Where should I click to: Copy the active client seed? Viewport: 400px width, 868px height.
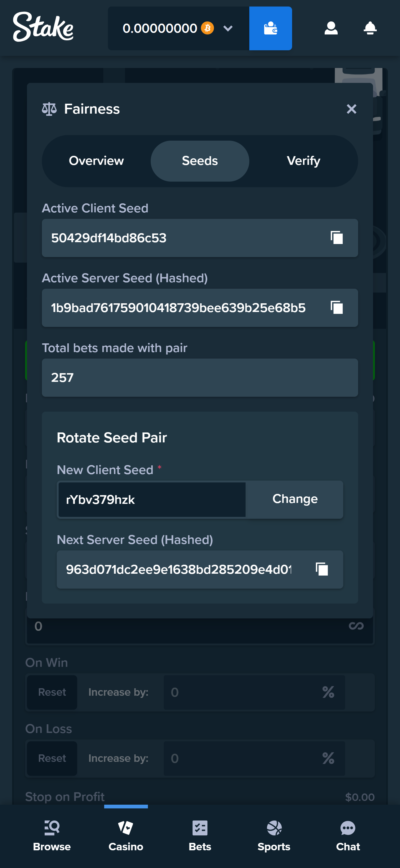coord(336,238)
